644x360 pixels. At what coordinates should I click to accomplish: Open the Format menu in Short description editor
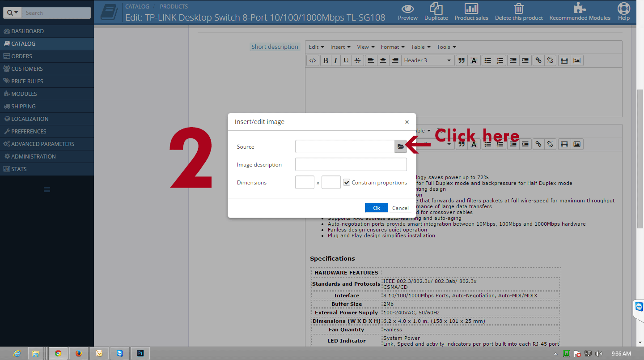tap(393, 47)
